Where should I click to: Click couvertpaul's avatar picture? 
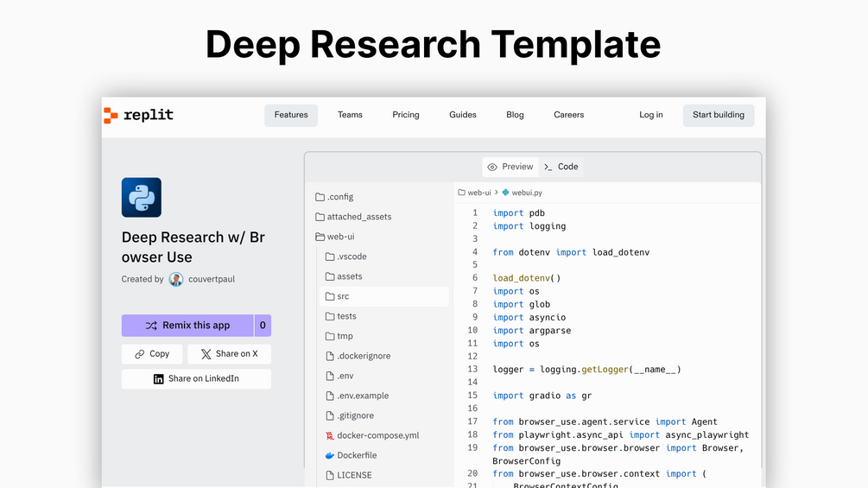pyautogui.click(x=176, y=279)
